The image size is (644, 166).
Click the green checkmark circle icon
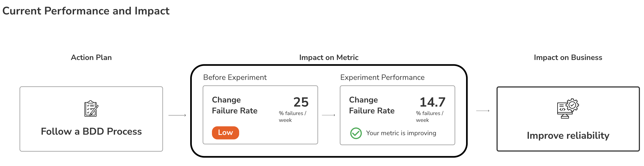coord(356,133)
